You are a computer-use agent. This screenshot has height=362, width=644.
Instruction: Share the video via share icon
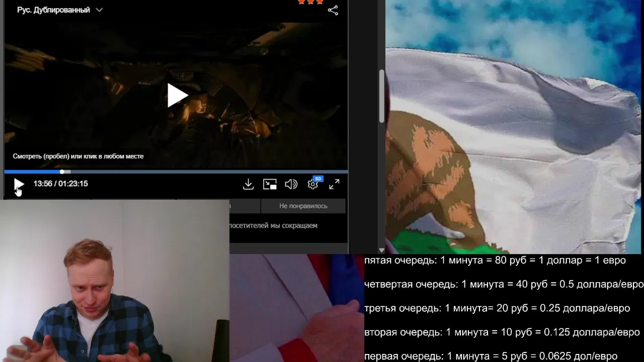[333, 11]
